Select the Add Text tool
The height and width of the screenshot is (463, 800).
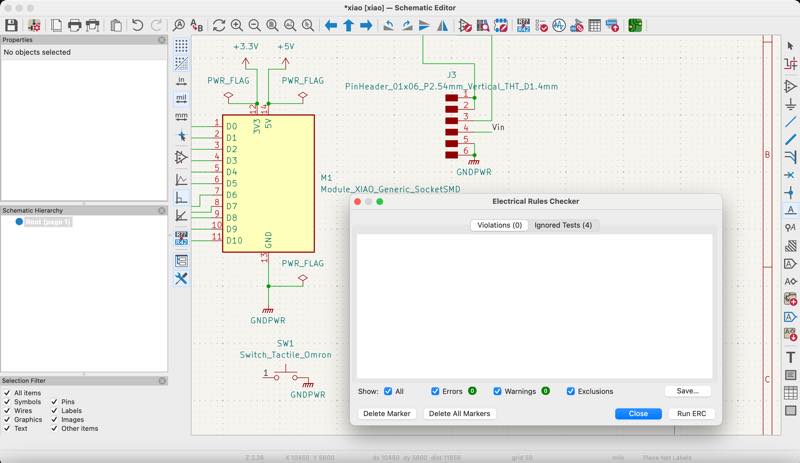(x=790, y=358)
